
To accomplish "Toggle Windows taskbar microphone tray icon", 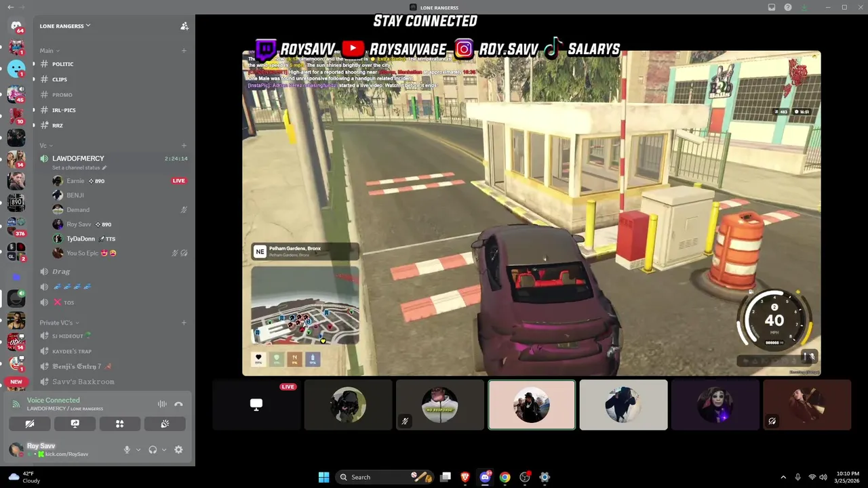I will point(797,477).
